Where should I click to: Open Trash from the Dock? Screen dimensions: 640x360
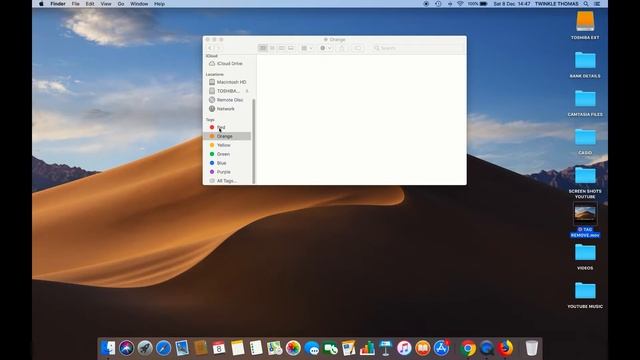point(531,348)
